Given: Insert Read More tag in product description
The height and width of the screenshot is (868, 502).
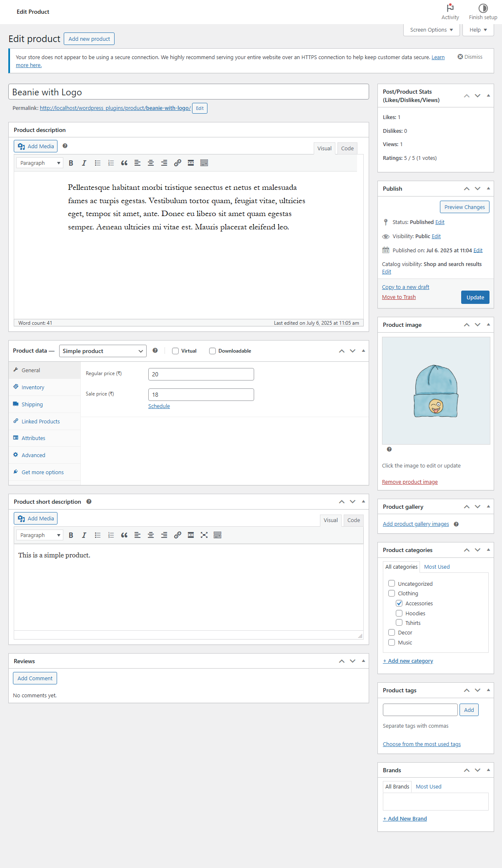Looking at the screenshot, I should tap(191, 163).
